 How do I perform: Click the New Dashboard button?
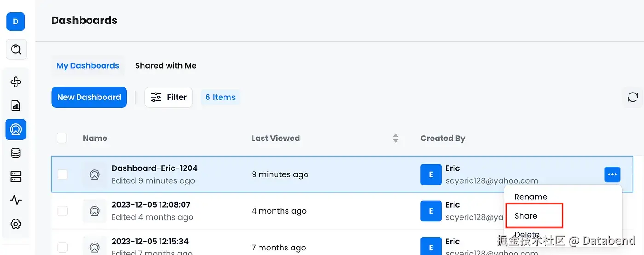[89, 97]
